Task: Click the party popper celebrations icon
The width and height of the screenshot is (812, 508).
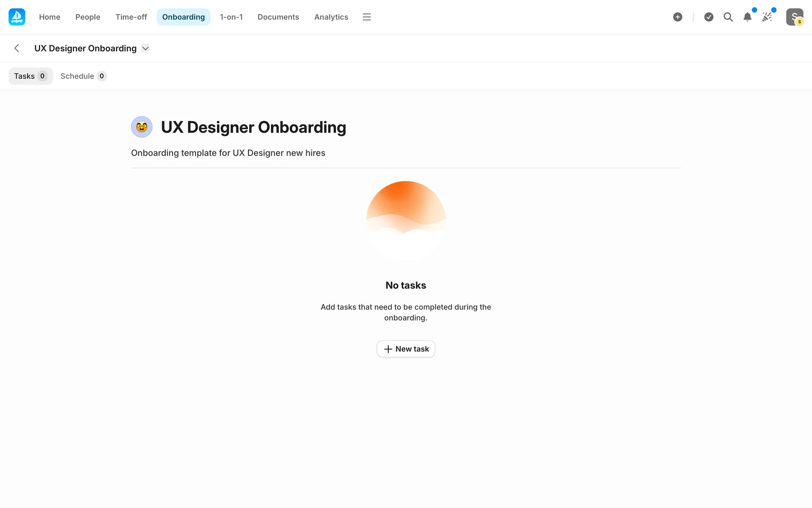Action: coord(767,17)
